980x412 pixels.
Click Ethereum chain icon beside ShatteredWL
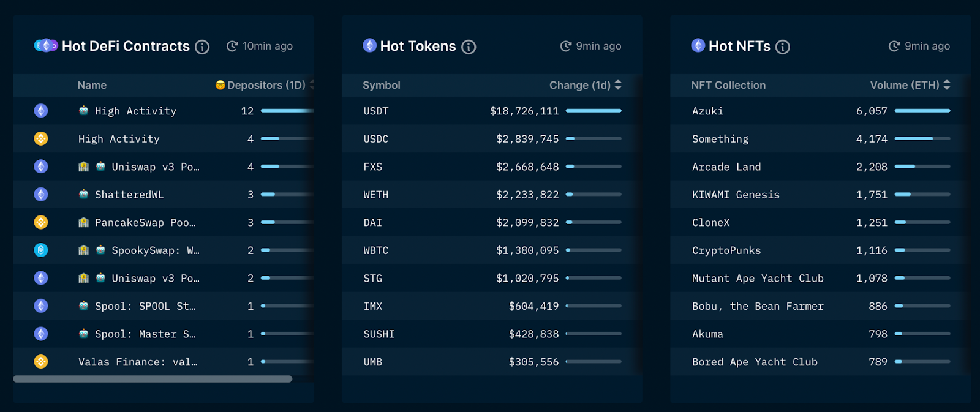click(41, 194)
